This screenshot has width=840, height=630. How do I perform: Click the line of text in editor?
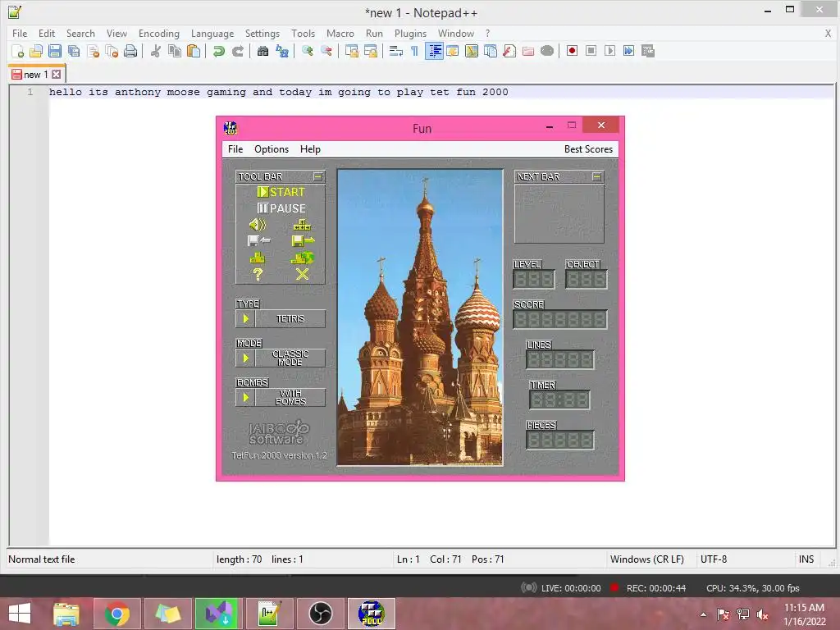[279, 92]
